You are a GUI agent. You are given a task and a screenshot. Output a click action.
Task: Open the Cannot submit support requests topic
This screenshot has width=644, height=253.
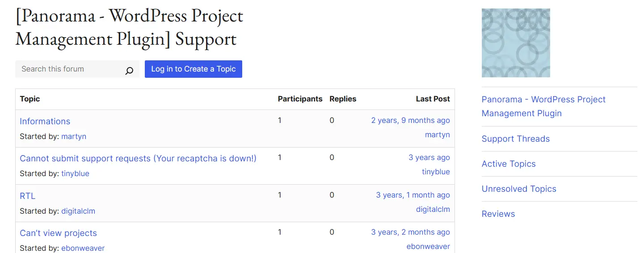pyautogui.click(x=138, y=158)
